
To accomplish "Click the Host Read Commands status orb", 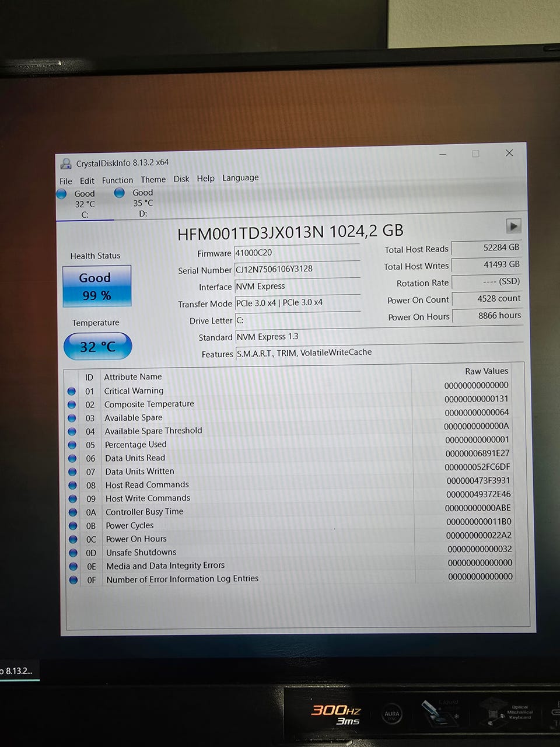I will [73, 485].
